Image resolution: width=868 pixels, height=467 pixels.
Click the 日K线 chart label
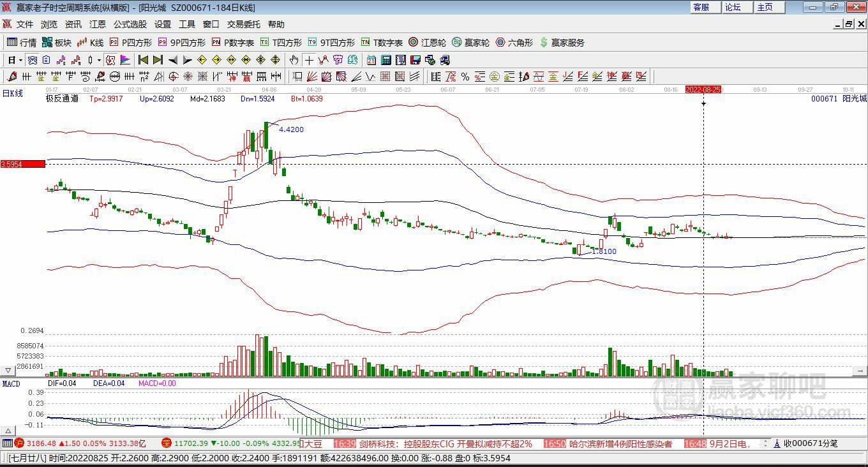[13, 94]
